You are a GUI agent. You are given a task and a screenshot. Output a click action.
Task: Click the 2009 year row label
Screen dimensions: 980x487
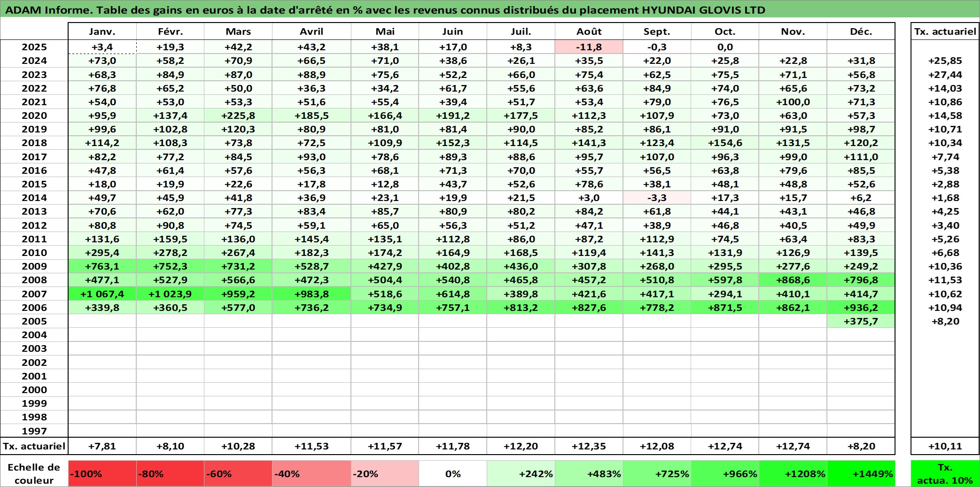(34, 266)
